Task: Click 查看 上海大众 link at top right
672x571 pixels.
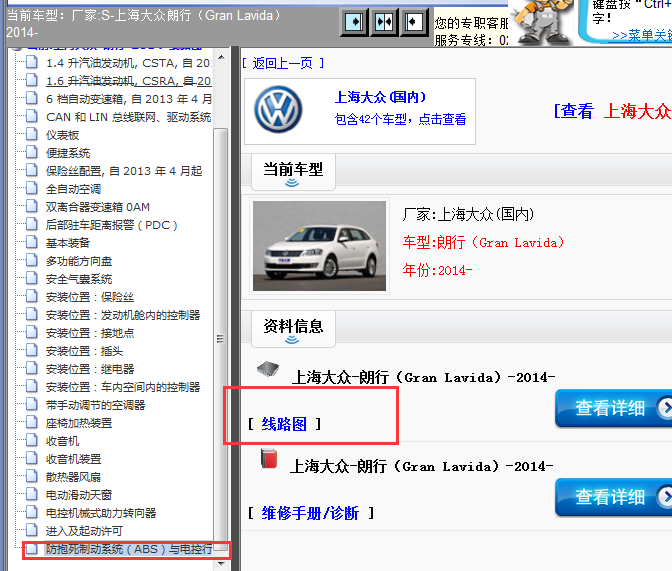Action: (x=613, y=111)
